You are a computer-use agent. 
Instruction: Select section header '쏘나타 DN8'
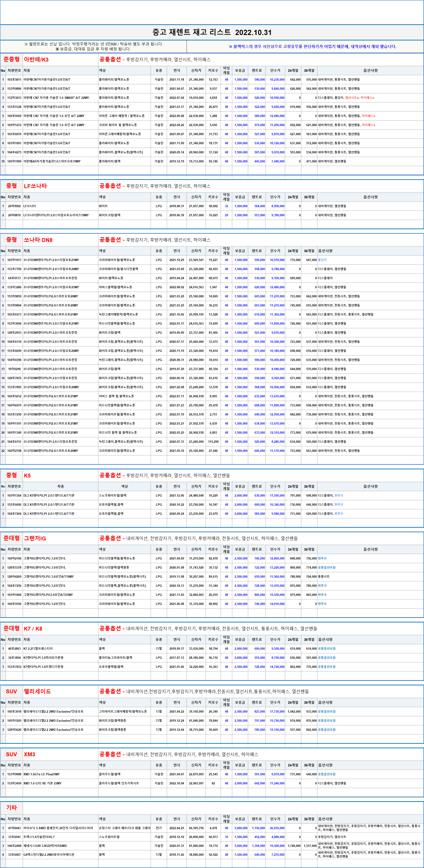(38, 240)
